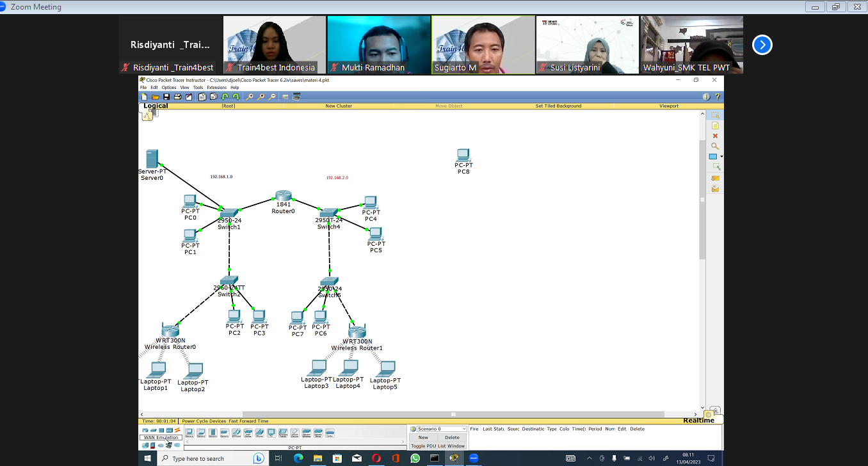The height and width of the screenshot is (466, 868).
Task: Choose the Inspect magnifier tool
Action: (715, 146)
